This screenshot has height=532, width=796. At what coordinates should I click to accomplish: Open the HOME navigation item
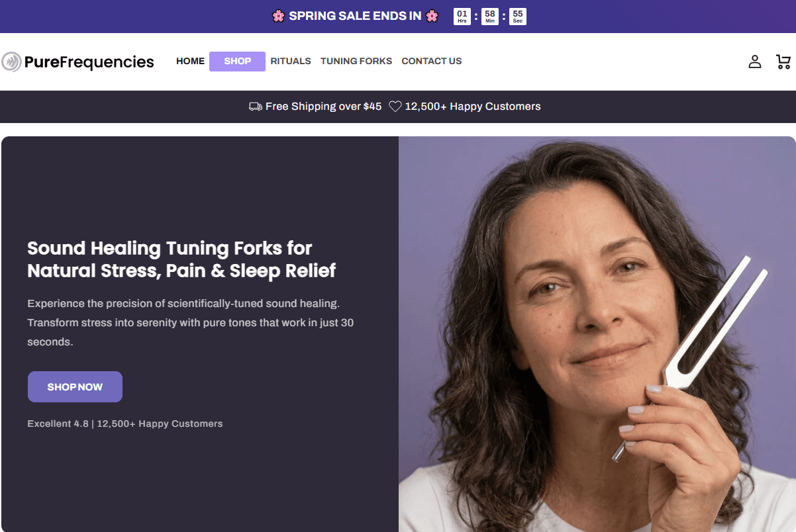(x=190, y=61)
